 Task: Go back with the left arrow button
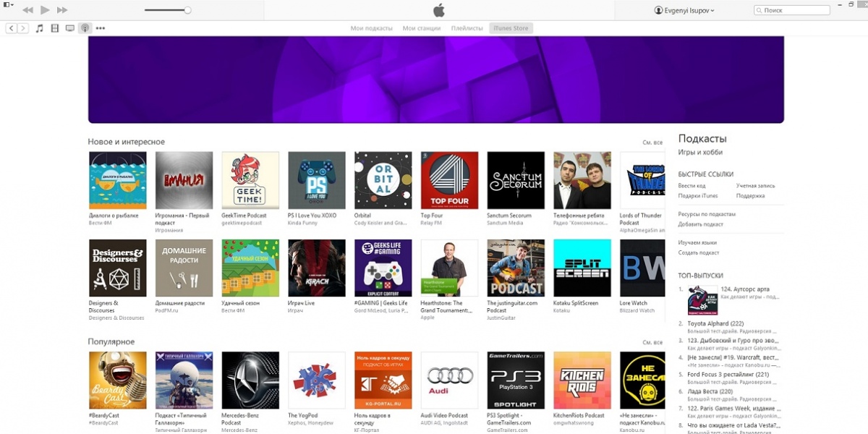click(x=11, y=28)
